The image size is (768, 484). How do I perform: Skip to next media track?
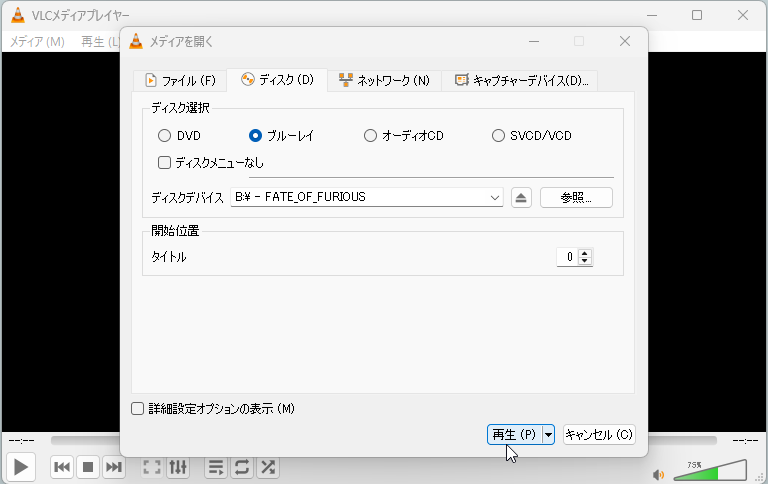(x=114, y=467)
